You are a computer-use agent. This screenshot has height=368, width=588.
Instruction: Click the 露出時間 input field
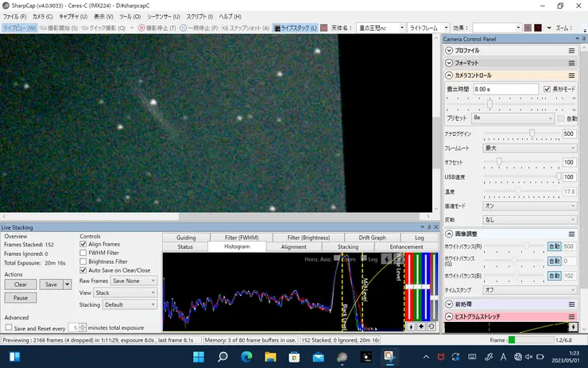pos(506,89)
